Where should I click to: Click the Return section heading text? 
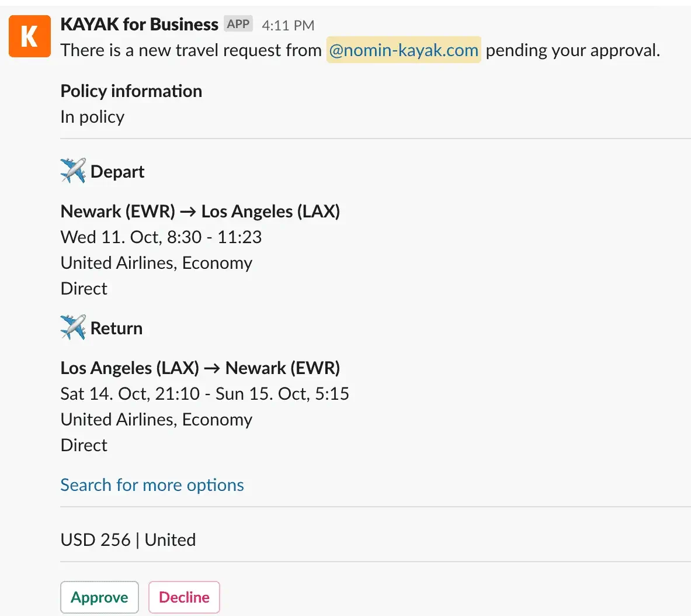[116, 328]
